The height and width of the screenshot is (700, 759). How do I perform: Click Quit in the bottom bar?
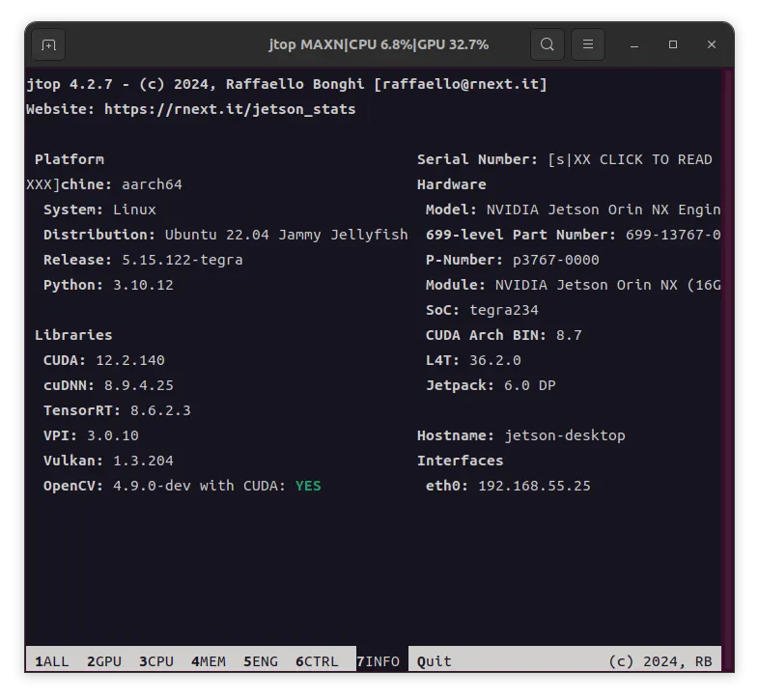(x=435, y=661)
